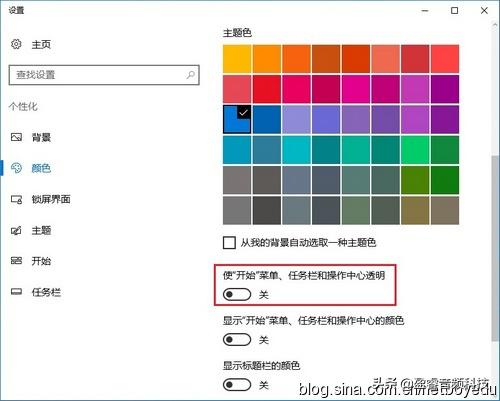This screenshot has height=401, width=500.
Task: Pick the yellow-gold swatch in first row
Action: click(x=237, y=59)
